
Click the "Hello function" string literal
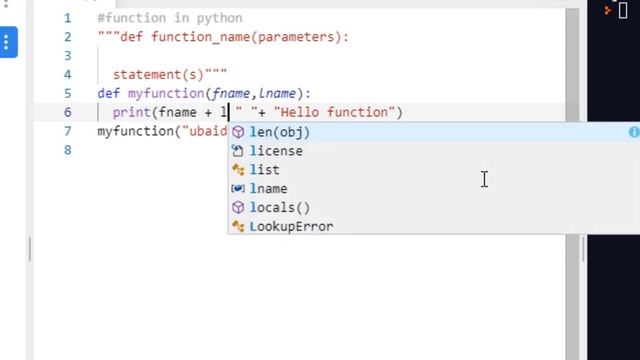(334, 112)
